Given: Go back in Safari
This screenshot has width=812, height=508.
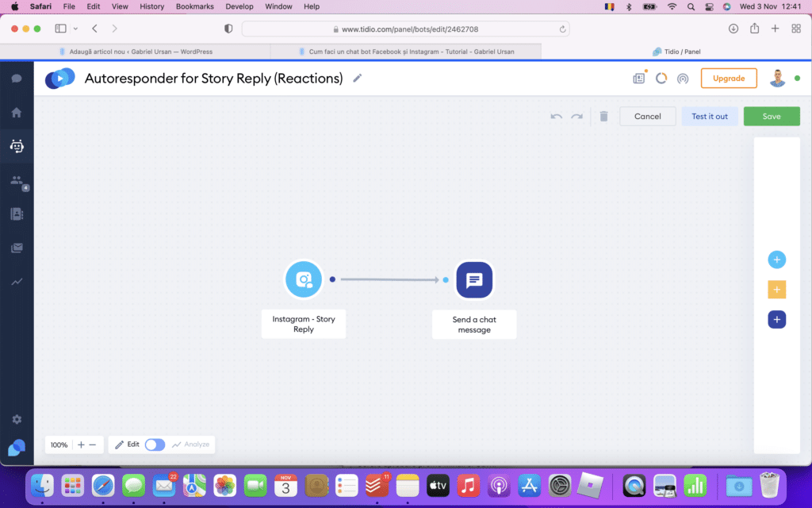Looking at the screenshot, I should pyautogui.click(x=95, y=29).
